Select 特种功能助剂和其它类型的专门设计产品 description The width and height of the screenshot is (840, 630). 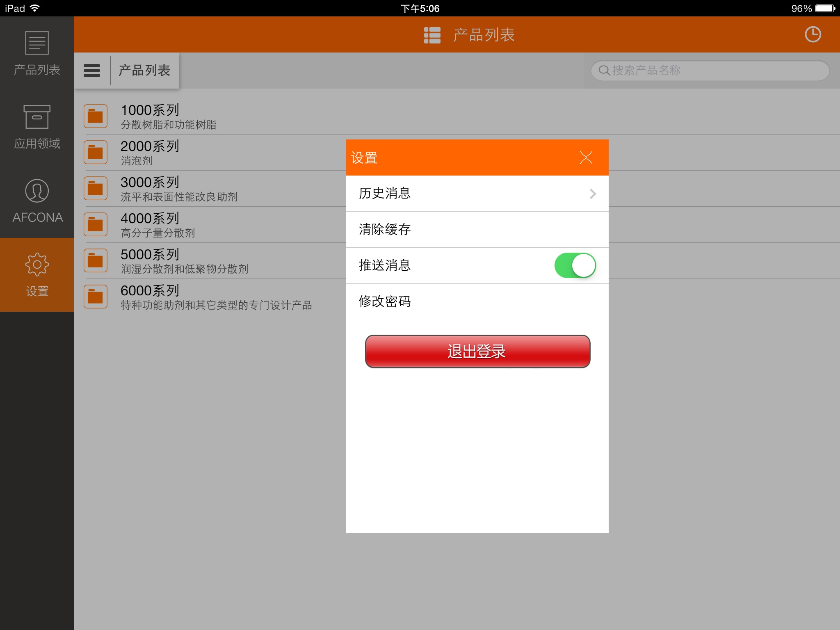pos(217,305)
